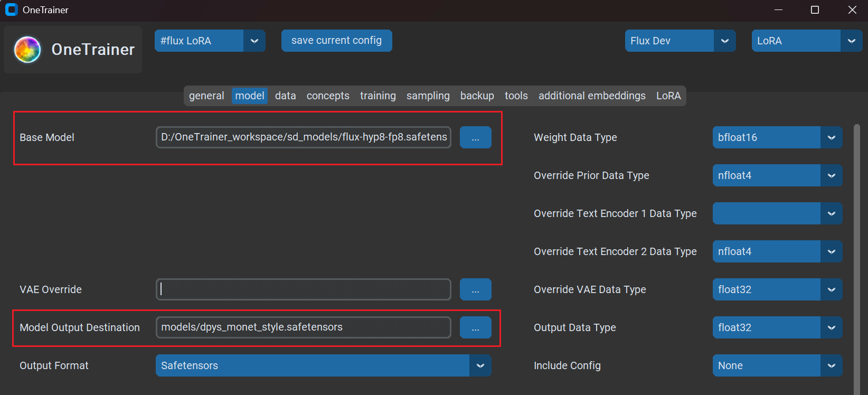Viewport: 868px width, 395px height.
Task: Click the Output Format label
Action: (x=54, y=365)
